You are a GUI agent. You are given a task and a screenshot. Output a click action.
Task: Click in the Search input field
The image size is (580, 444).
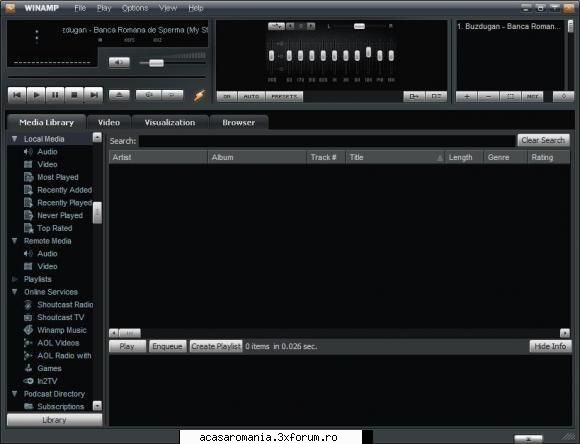point(327,141)
